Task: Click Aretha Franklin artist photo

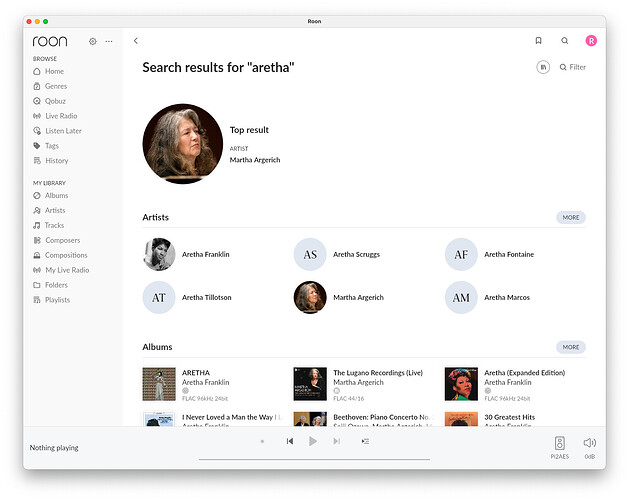Action: (159, 254)
